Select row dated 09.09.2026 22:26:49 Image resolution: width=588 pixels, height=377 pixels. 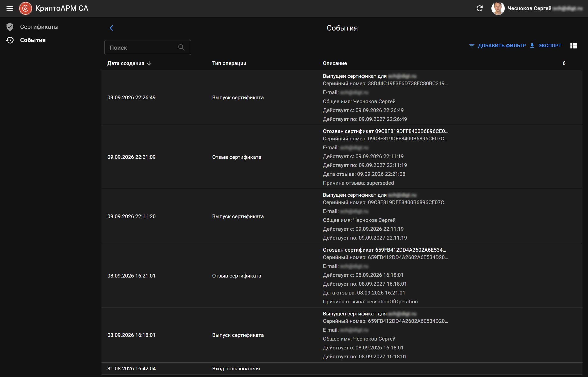(x=342, y=98)
